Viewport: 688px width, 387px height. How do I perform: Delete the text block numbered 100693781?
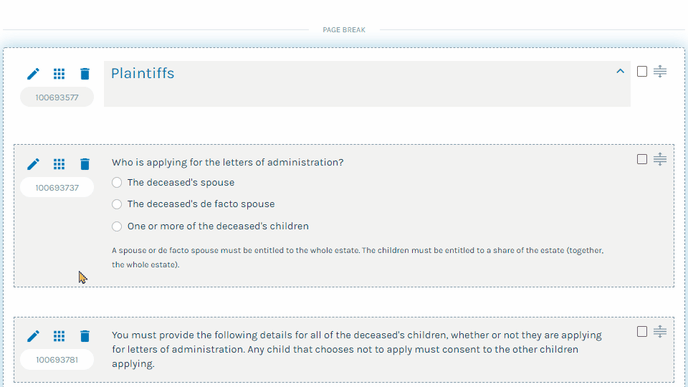coord(85,336)
